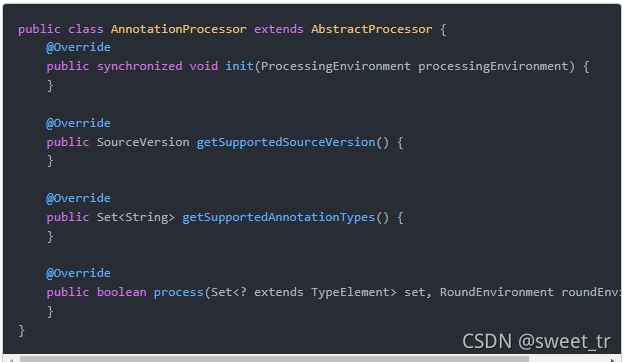
Task: Click the process method name
Action: (179, 292)
